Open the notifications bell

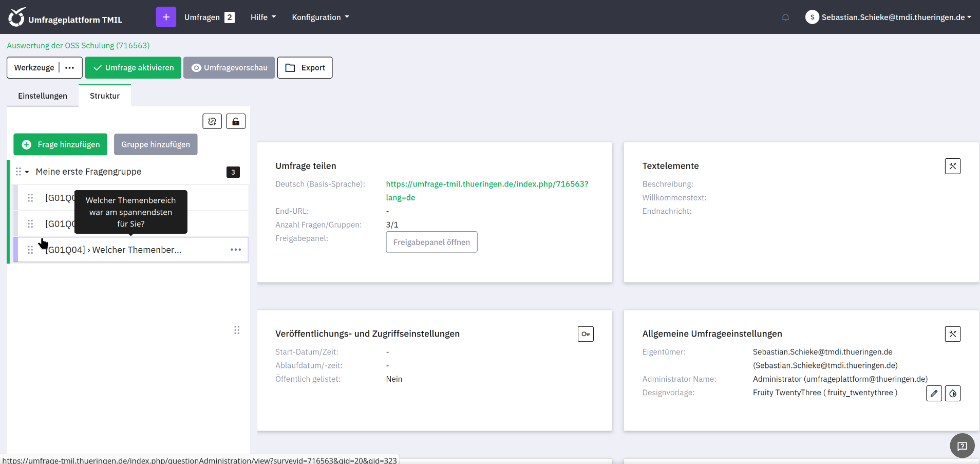pos(785,17)
